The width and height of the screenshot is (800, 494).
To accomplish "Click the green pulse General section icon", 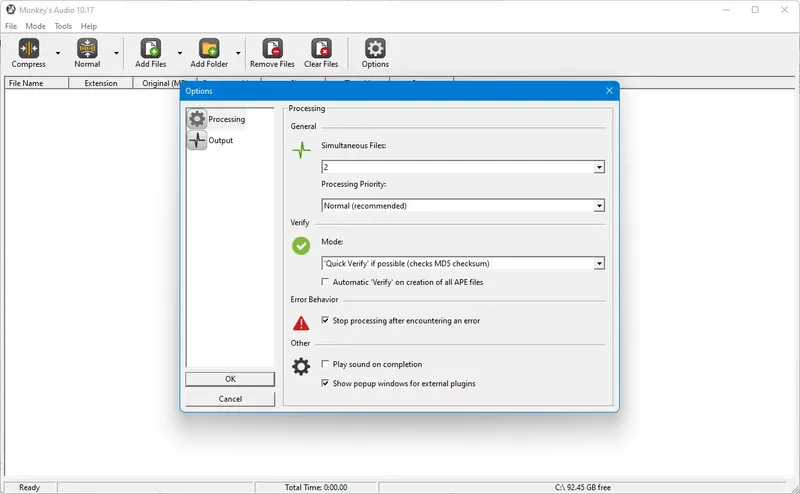I will (301, 150).
